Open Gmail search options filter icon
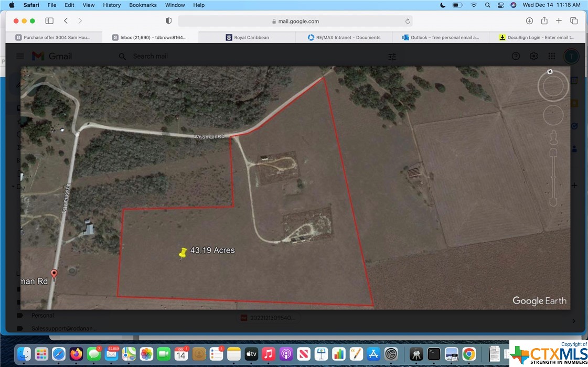The width and height of the screenshot is (588, 367). pos(392,57)
